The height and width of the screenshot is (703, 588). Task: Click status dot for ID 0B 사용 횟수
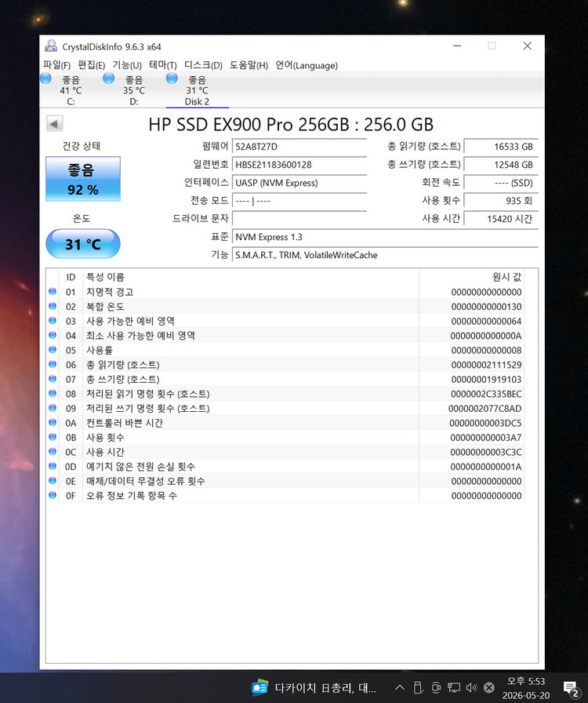53,437
